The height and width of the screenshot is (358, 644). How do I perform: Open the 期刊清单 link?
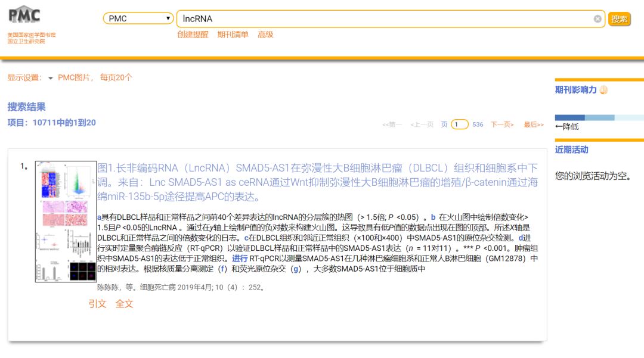tap(233, 35)
